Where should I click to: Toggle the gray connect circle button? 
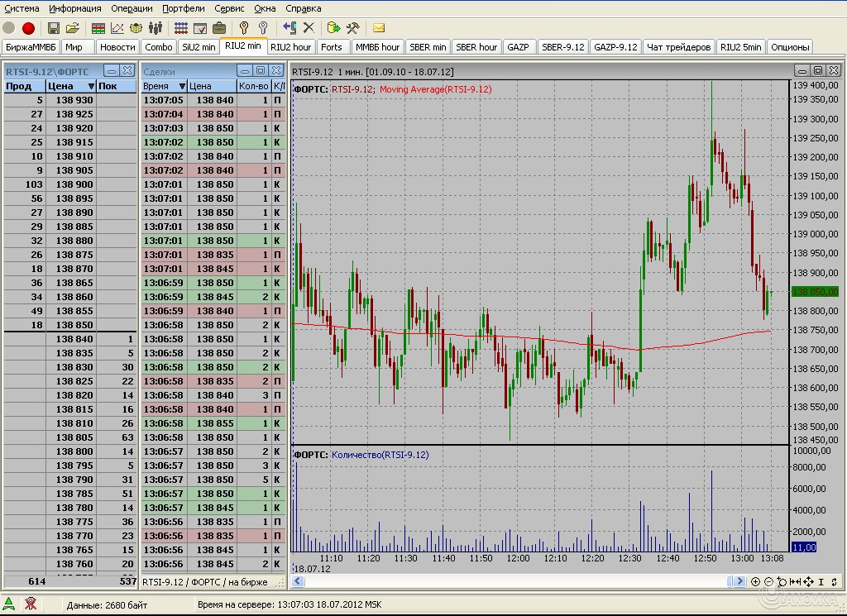[9, 28]
